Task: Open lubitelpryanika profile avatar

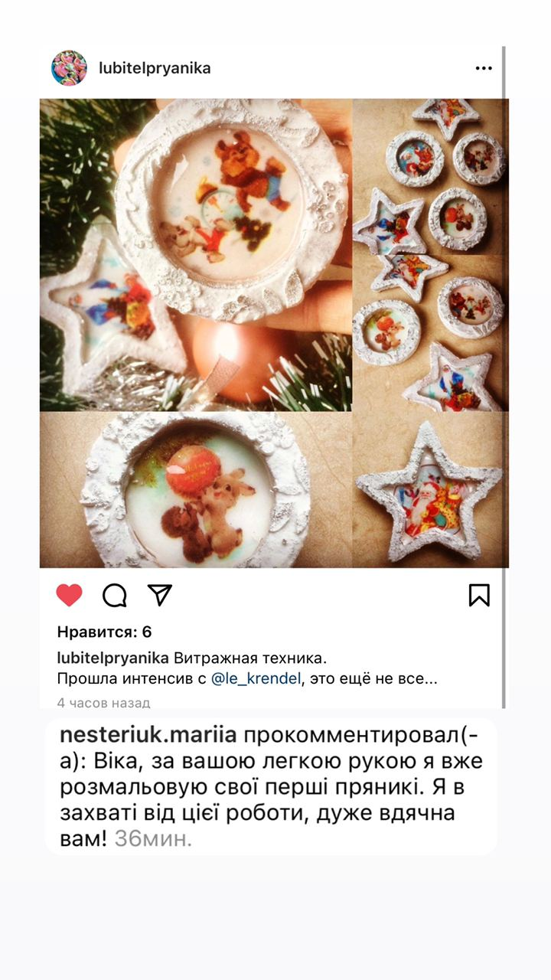Action: pyautogui.click(x=69, y=68)
